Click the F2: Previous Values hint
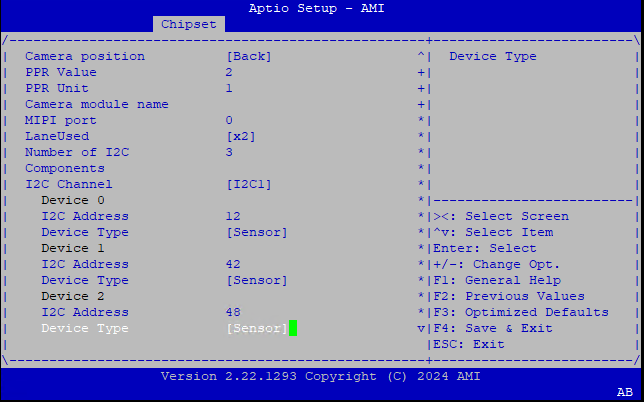Viewport: 644px width, 402px height. coord(509,296)
